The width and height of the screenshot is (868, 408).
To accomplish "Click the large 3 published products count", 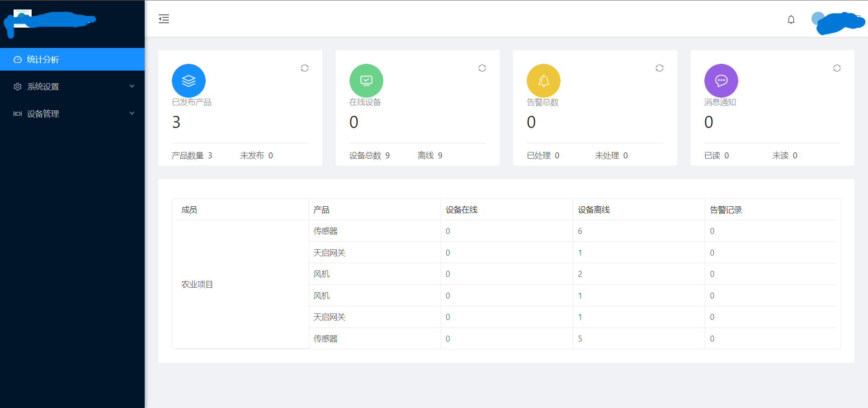I will tap(176, 122).
